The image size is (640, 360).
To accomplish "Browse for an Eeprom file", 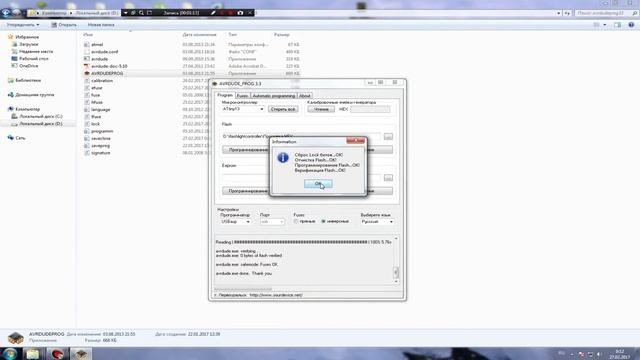I will click(x=388, y=178).
